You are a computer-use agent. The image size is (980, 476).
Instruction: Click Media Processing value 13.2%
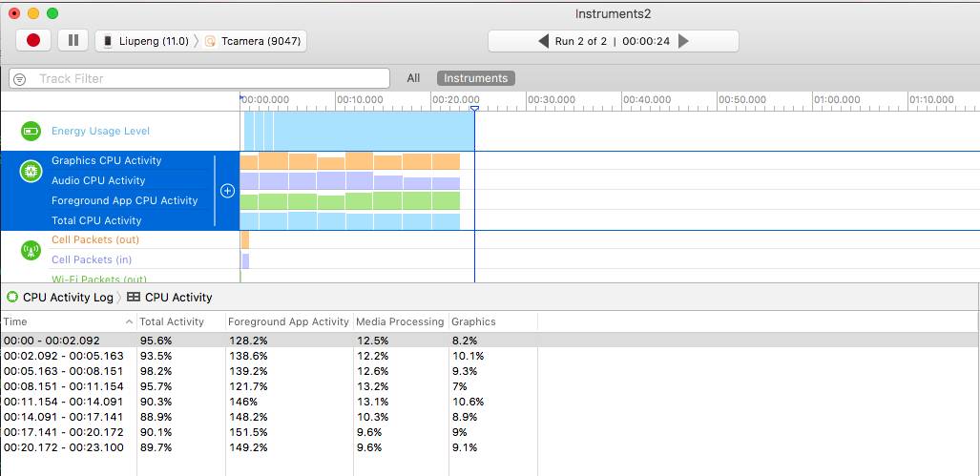[x=372, y=386]
